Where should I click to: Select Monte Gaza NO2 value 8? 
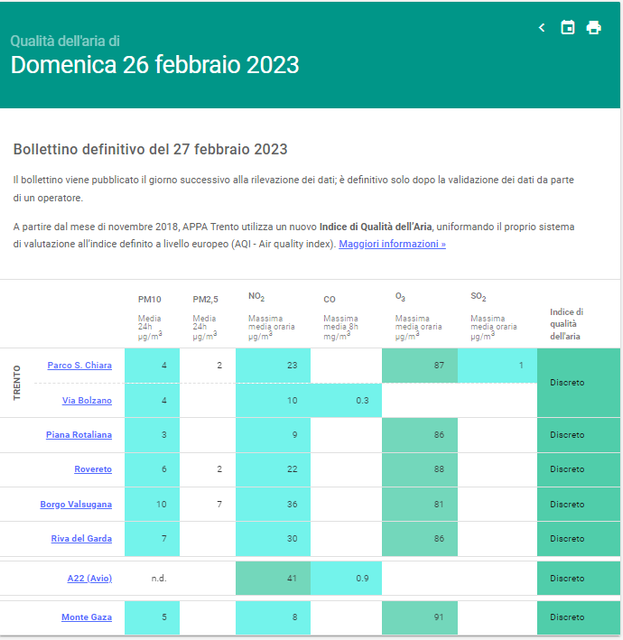[x=273, y=617]
